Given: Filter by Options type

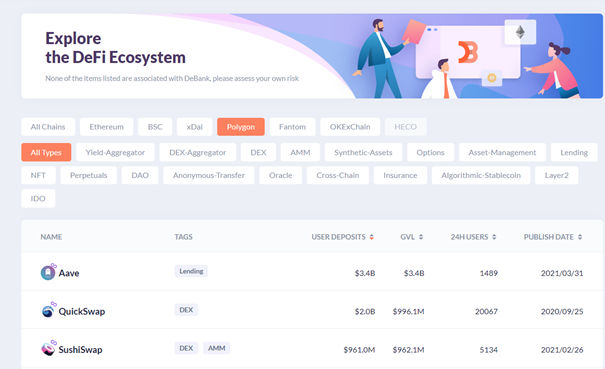Looking at the screenshot, I should point(430,152).
